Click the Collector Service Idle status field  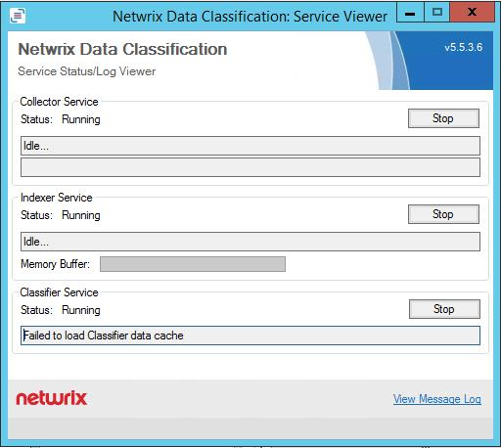[x=250, y=146]
